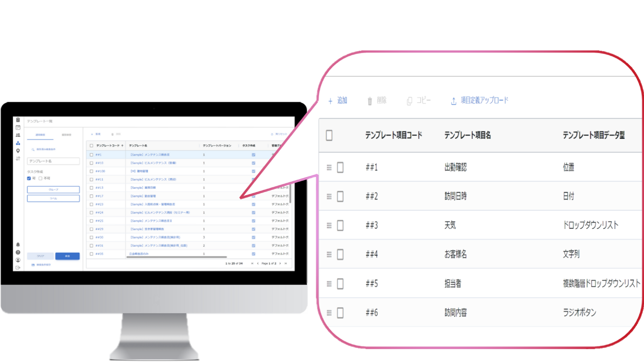Click the user account icon
Viewport: 644px width, 362px height.
(x=18, y=260)
